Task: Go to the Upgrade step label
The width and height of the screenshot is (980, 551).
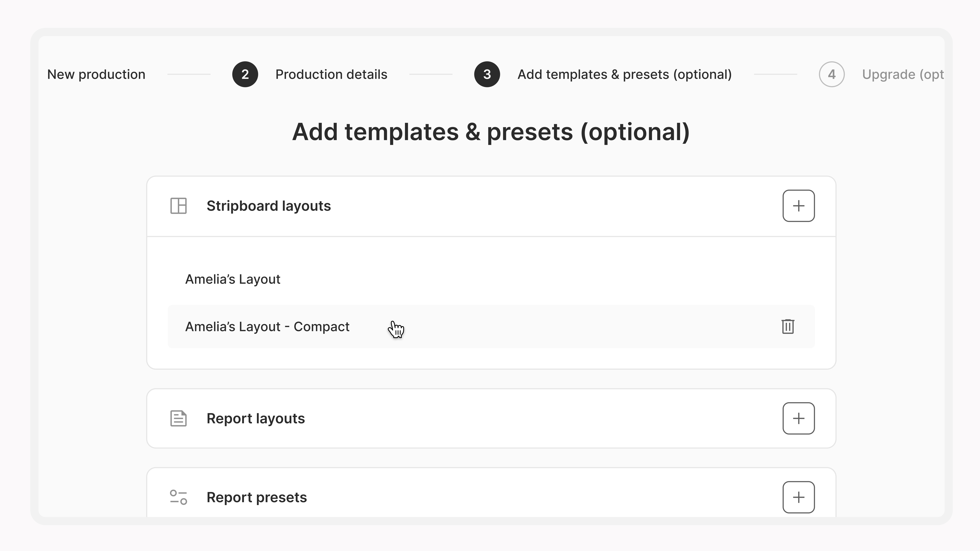Action: (x=903, y=74)
